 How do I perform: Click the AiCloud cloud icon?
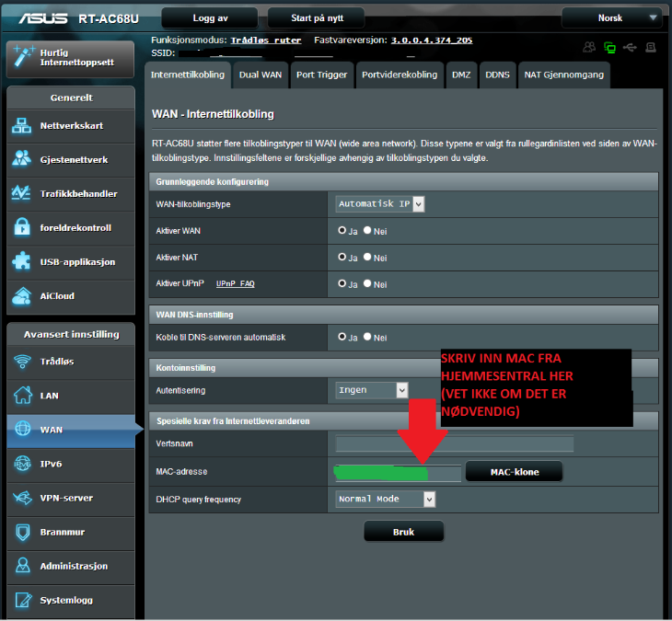pos(22,296)
